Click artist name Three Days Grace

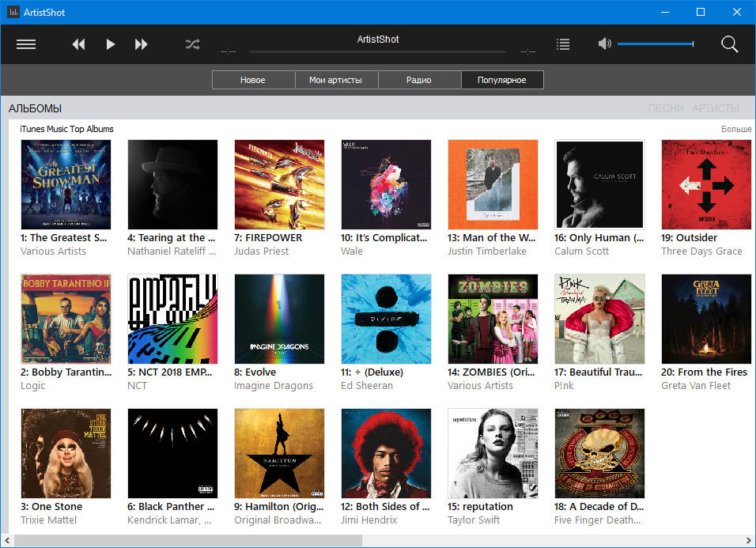(701, 251)
